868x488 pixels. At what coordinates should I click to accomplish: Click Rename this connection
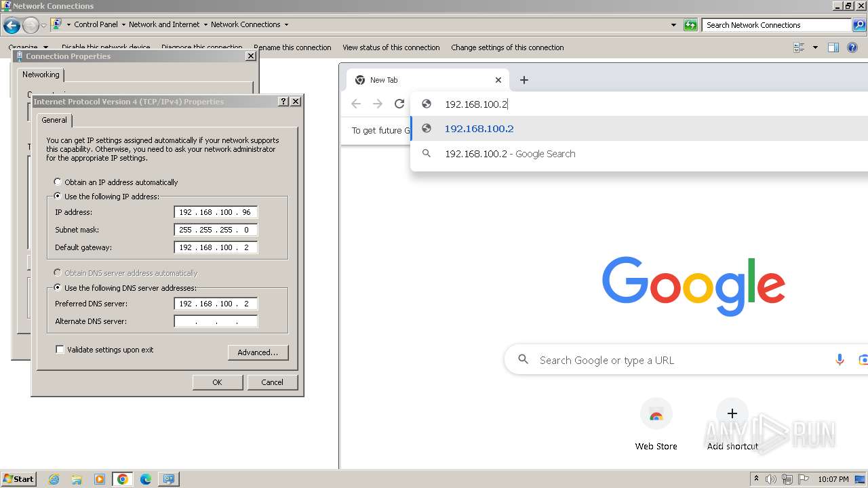tap(292, 47)
